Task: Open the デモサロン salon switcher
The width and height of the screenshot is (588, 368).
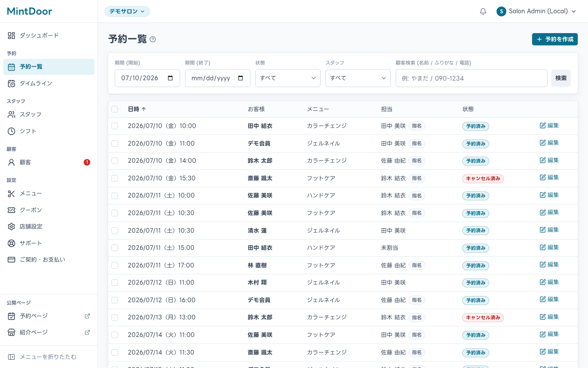Action: tap(127, 11)
